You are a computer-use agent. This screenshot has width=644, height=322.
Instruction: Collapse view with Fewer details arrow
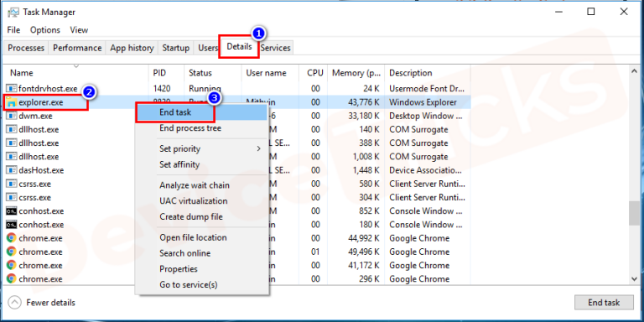(15, 303)
